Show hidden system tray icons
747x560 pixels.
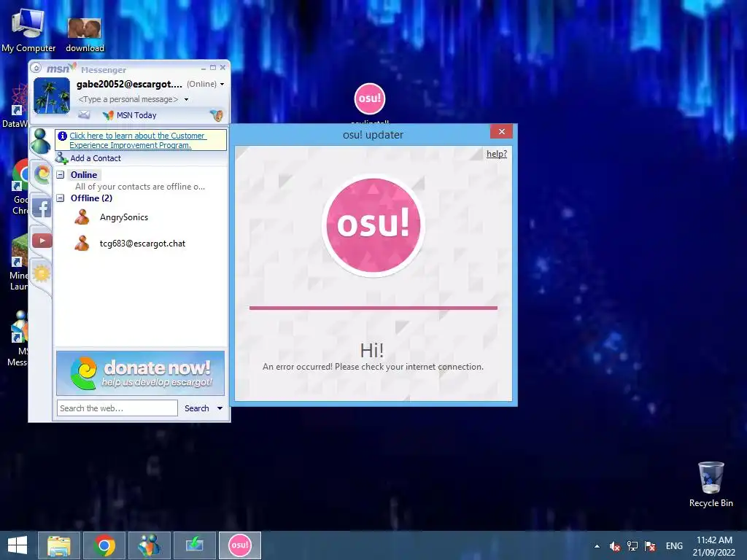[x=597, y=546]
